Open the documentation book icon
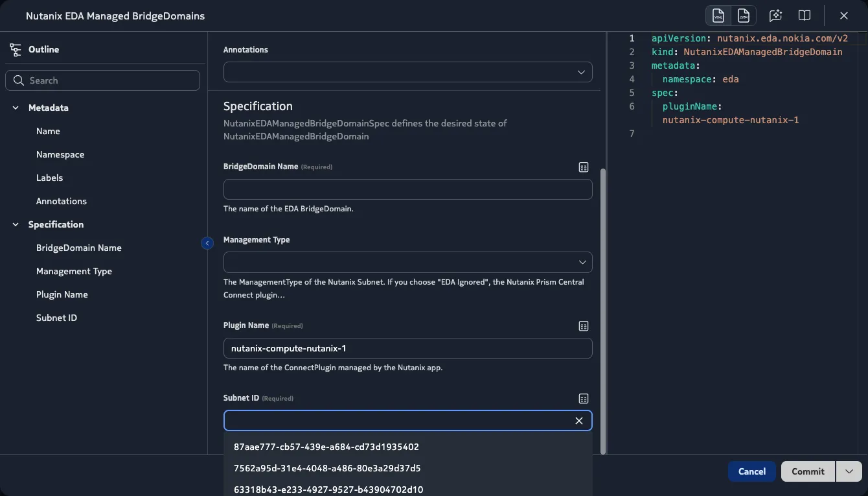The image size is (868, 496). 805,16
